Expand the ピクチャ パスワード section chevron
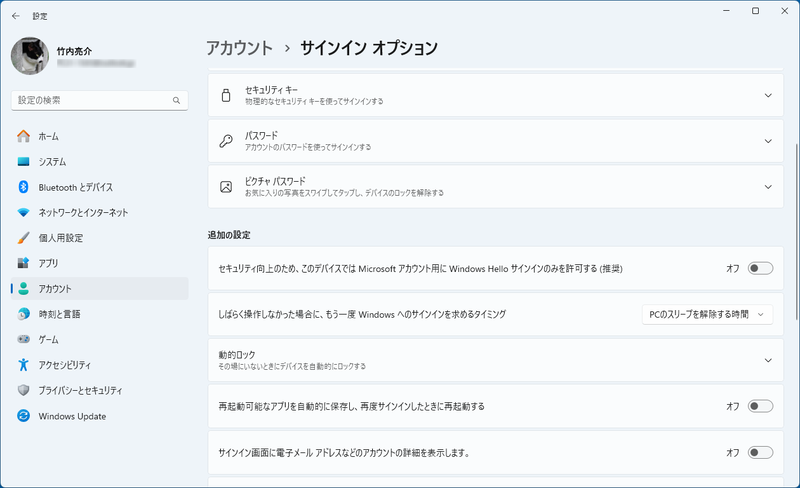This screenshot has width=800, height=488. (768, 187)
